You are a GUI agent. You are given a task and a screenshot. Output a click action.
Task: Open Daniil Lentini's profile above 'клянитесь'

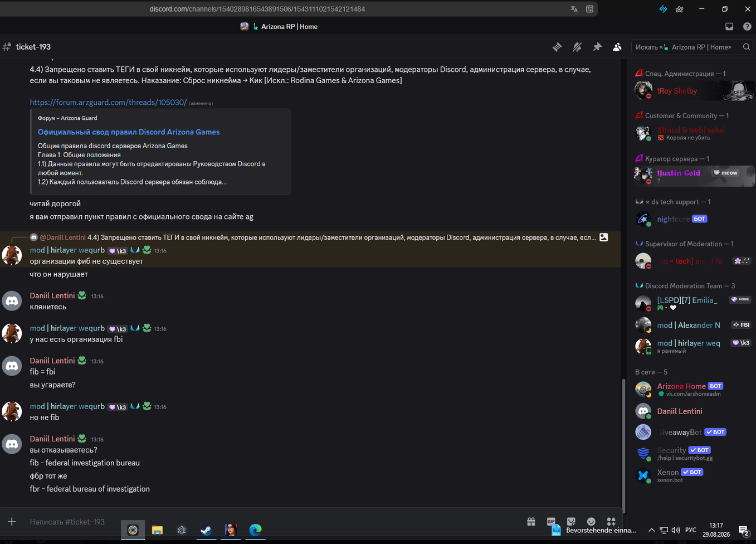[x=52, y=296]
